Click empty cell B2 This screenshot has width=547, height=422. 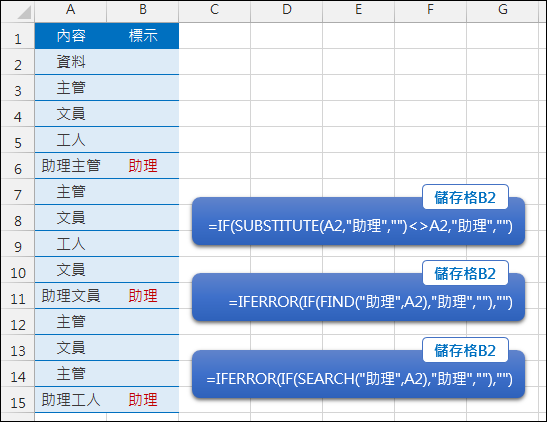click(x=143, y=62)
